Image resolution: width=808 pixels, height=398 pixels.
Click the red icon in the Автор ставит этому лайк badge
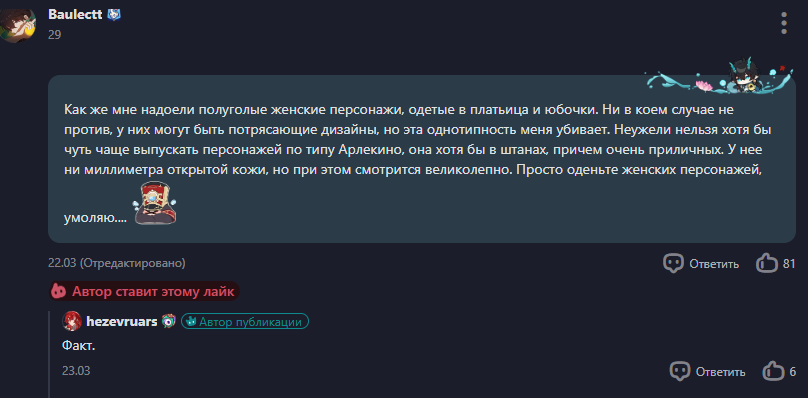(x=59, y=292)
